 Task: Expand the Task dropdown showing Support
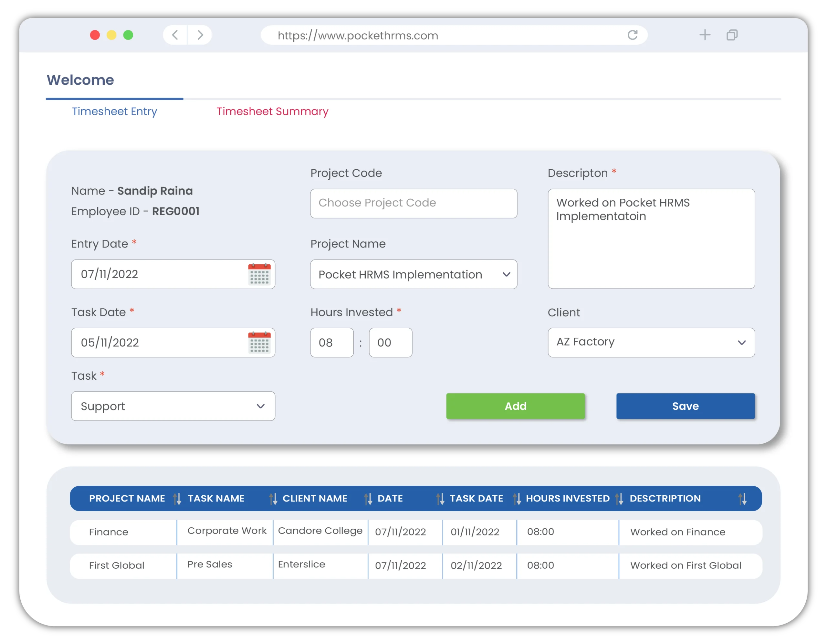[173, 406]
